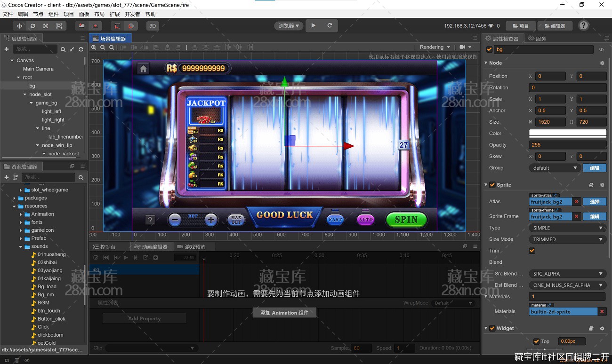Viewport: 612px width, 364px height.
Task: Click the 添加 Animation 组件 button
Action: 284,313
